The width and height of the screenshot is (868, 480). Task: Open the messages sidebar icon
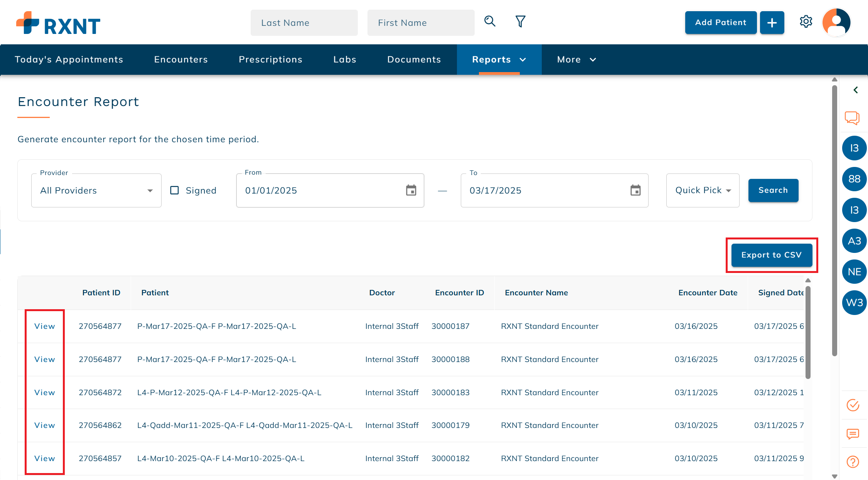click(x=853, y=434)
